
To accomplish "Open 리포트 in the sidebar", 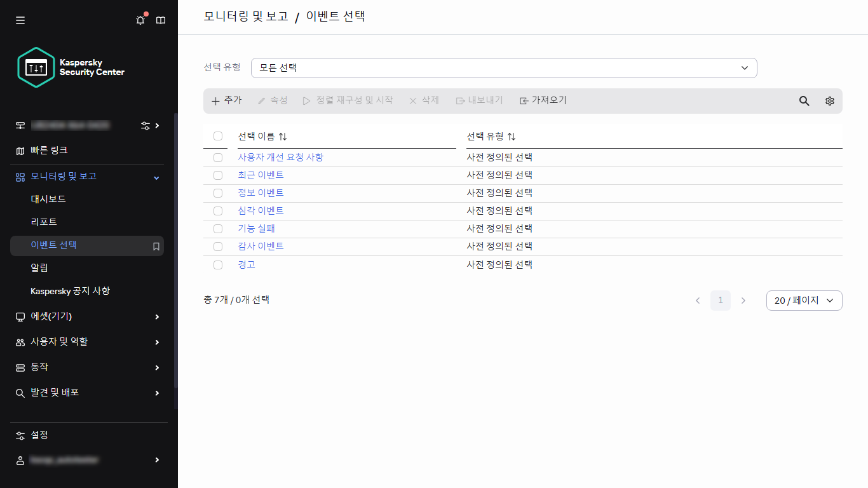I will (44, 222).
